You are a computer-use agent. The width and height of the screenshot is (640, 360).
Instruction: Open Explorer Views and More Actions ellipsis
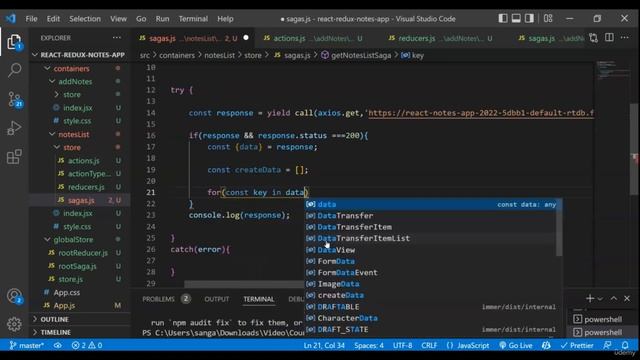pyautogui.click(x=117, y=38)
